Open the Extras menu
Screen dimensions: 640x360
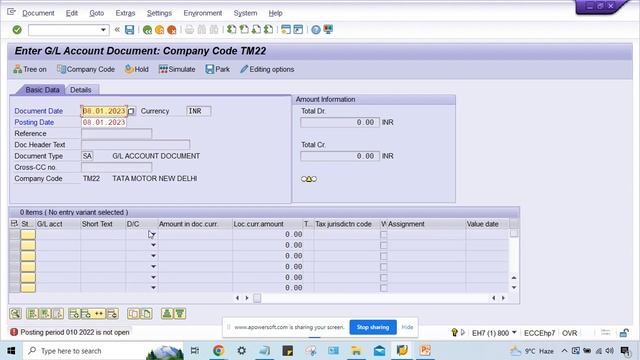125,13
